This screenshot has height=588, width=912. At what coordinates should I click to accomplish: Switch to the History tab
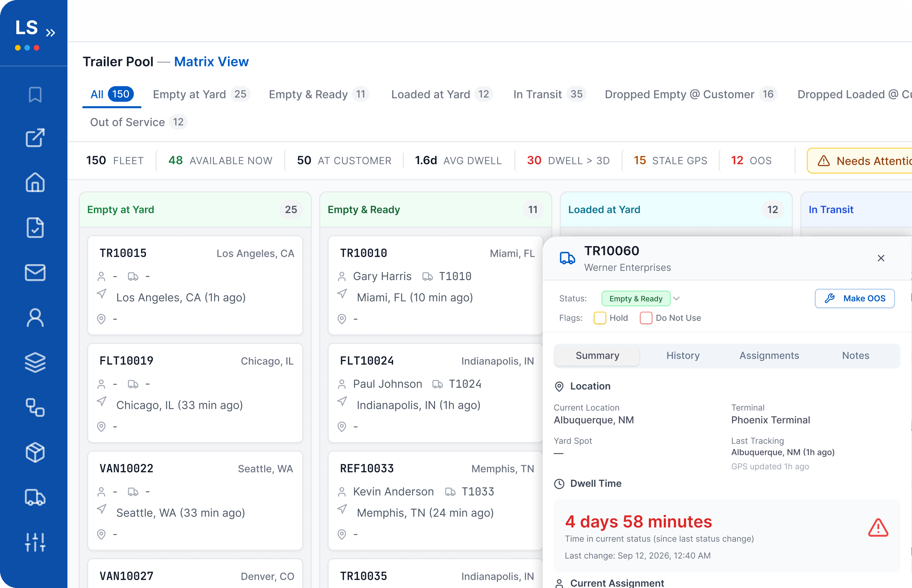tap(683, 355)
